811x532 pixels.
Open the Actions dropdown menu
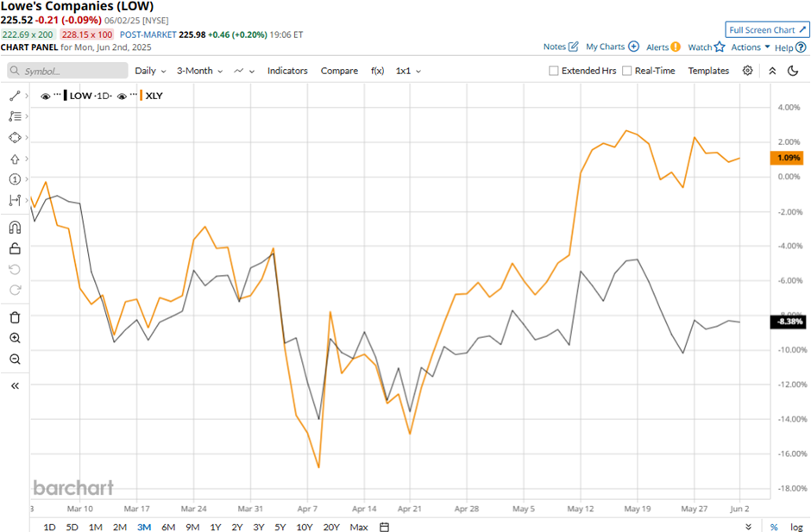pos(751,47)
